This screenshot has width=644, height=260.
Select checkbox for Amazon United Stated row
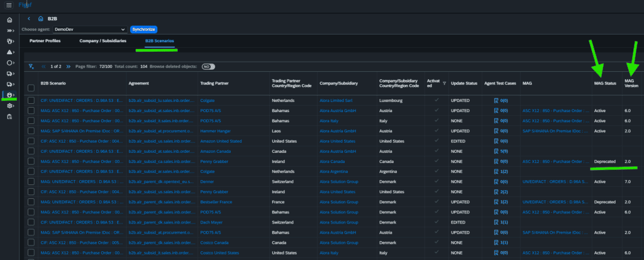31,141
